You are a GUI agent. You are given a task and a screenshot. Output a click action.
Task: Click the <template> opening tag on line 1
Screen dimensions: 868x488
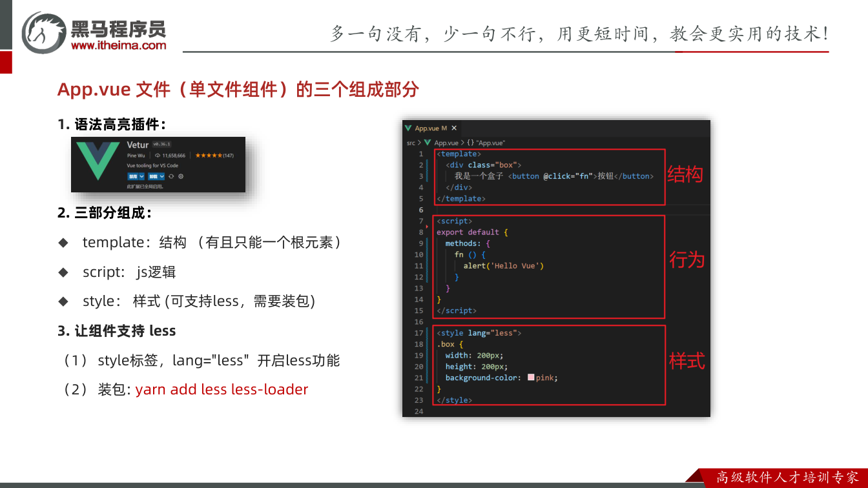pos(459,154)
